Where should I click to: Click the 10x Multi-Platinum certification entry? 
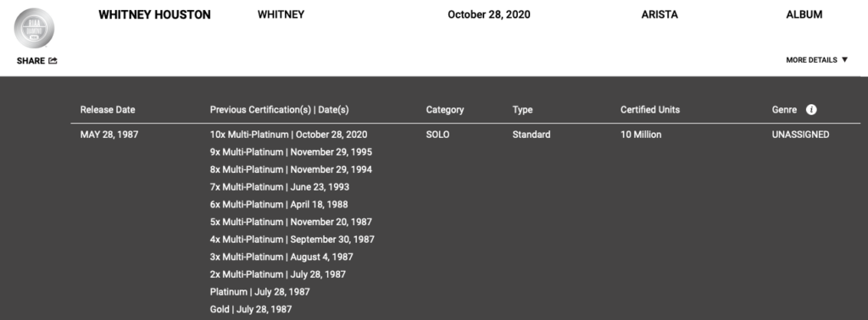click(288, 135)
